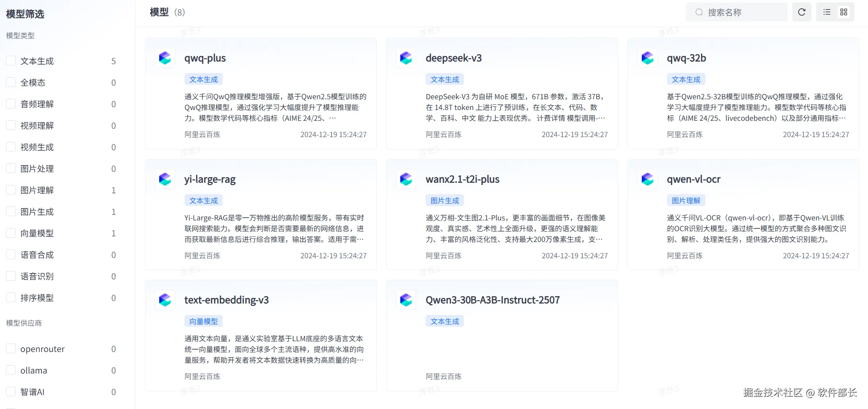The height and width of the screenshot is (409, 868).
Task: Open the wanx2.1-t2i-plus model title
Action: 462,179
